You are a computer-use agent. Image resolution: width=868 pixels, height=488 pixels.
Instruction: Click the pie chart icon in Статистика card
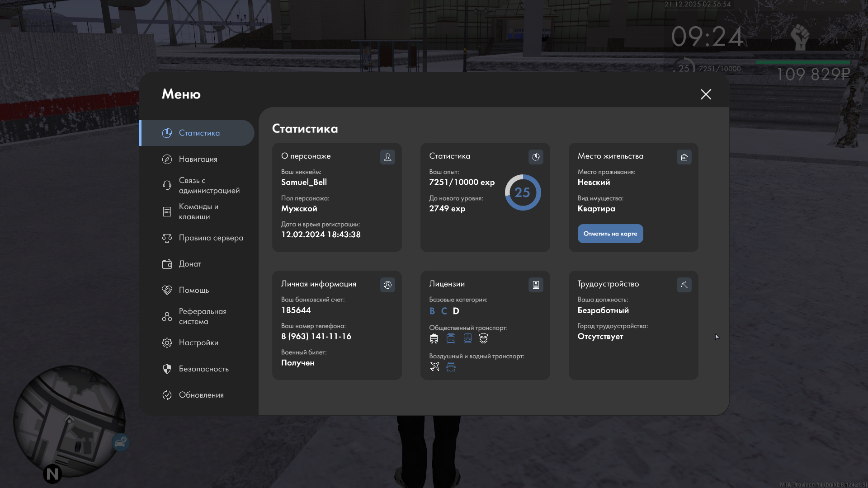click(536, 157)
